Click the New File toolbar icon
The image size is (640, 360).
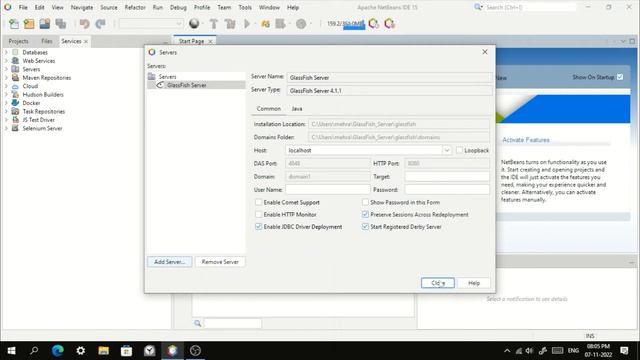14,24
